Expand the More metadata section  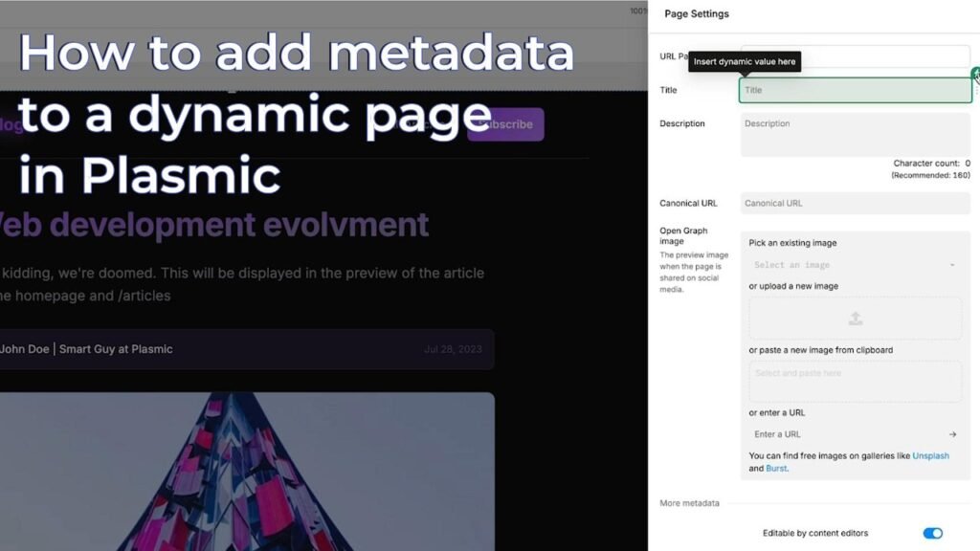coord(689,503)
